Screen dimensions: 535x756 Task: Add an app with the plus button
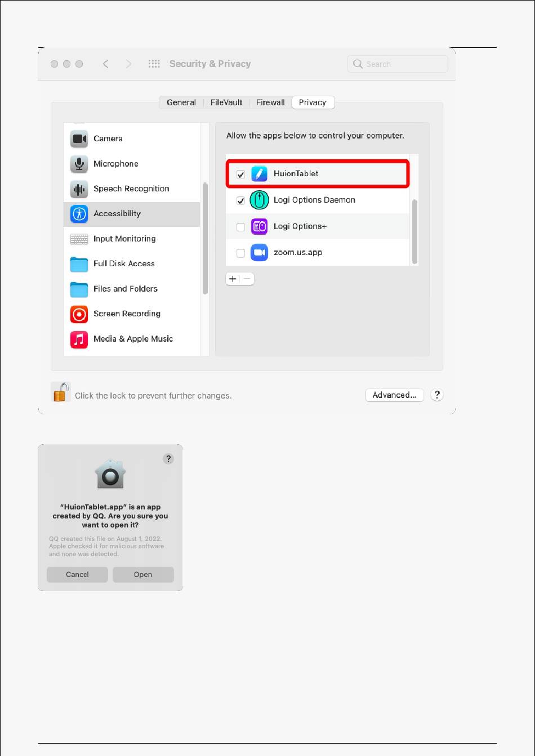(x=233, y=279)
